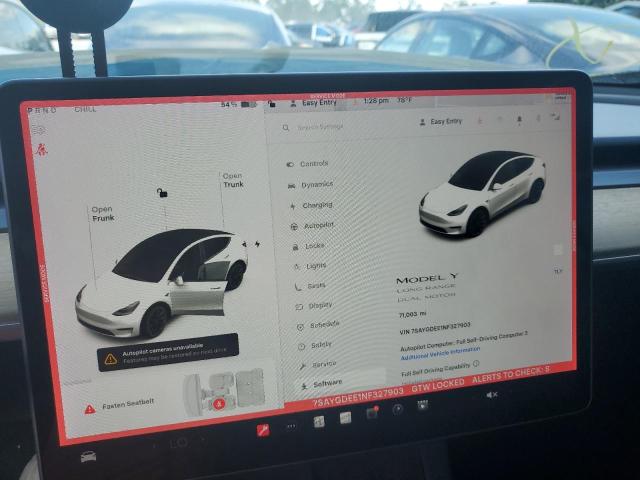
Task: Open the all apps ellipsis launcher
Action: tap(291, 427)
